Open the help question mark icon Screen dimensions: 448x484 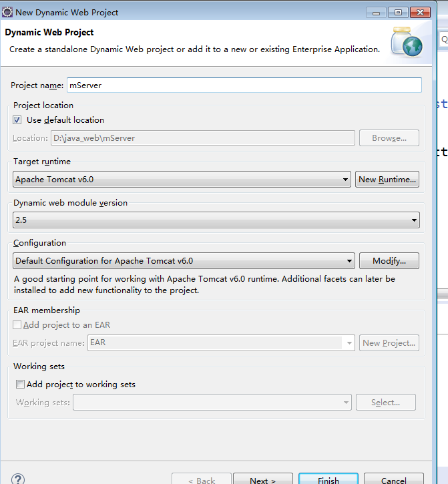[x=18, y=479]
